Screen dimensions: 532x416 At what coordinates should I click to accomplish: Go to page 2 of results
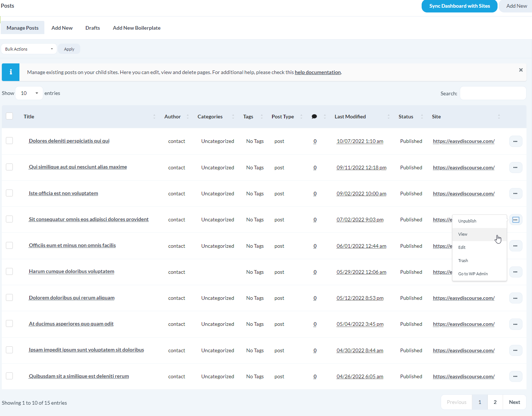click(x=495, y=402)
